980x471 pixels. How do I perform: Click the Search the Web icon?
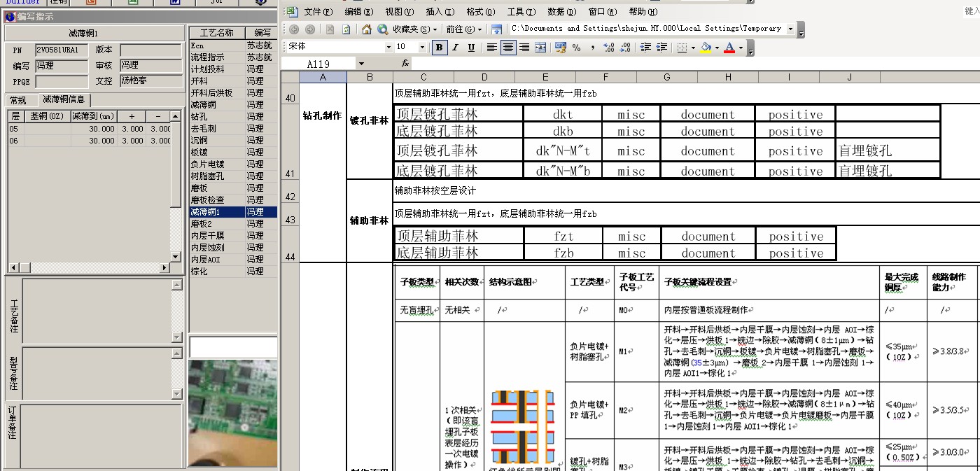[x=382, y=29]
